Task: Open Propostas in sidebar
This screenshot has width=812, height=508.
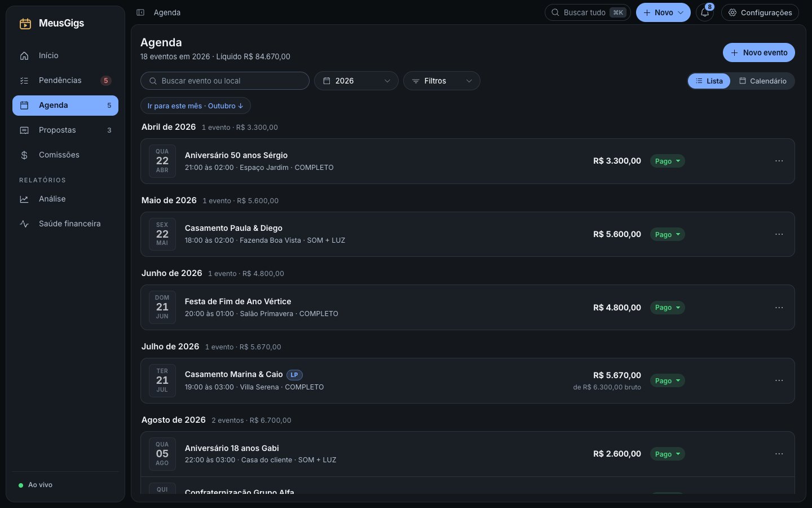Action: [65, 130]
